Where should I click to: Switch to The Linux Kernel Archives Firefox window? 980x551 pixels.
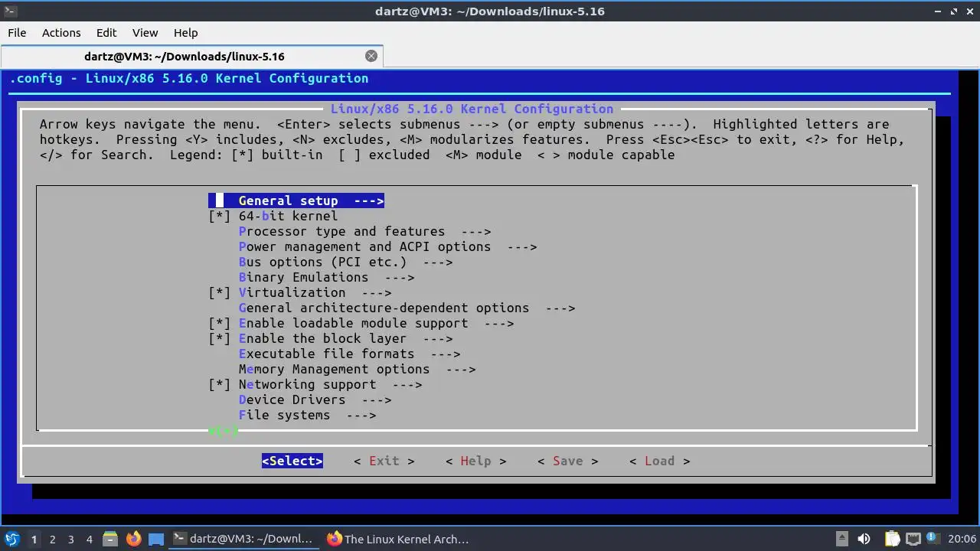[x=398, y=539]
